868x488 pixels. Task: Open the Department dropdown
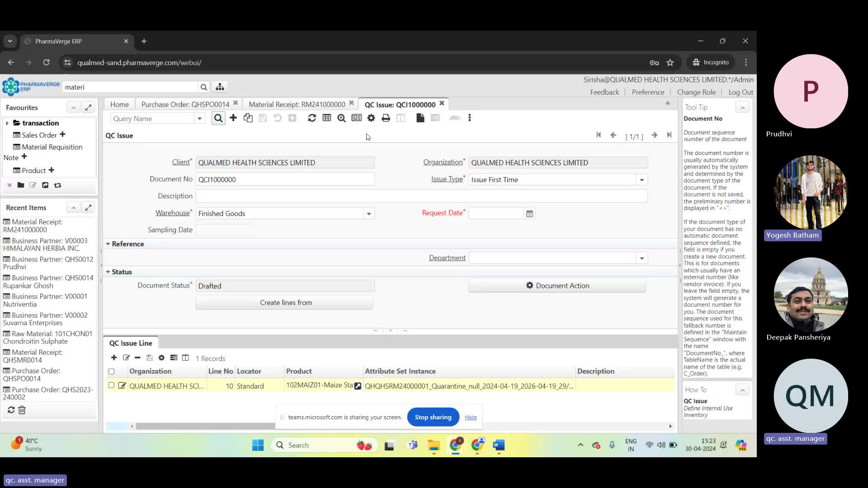click(642, 258)
